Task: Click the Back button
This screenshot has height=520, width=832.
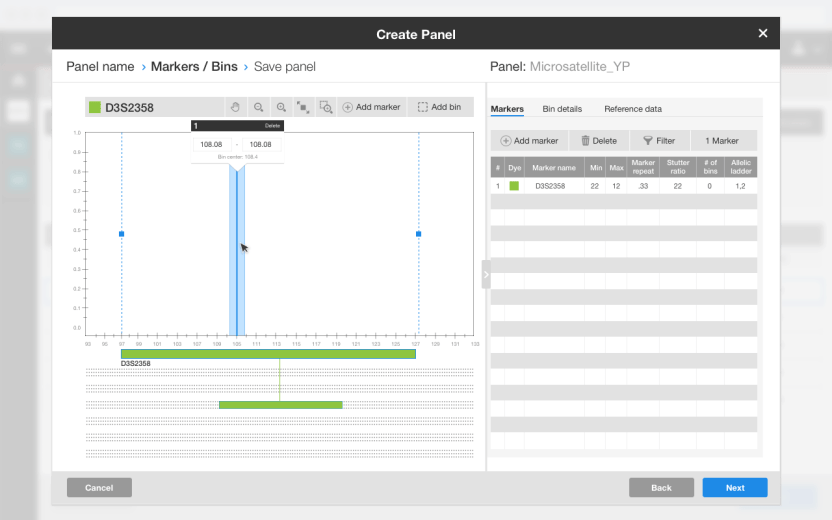Action: [x=662, y=488]
